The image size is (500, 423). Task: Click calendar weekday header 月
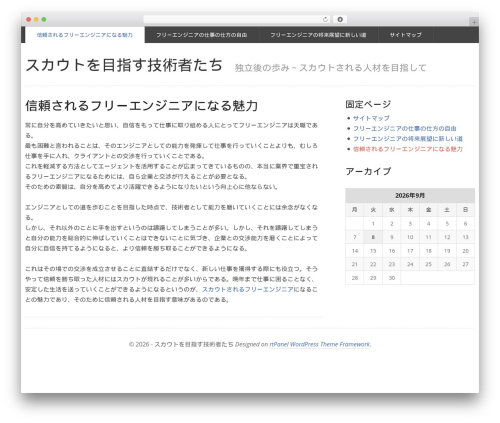pos(355,210)
